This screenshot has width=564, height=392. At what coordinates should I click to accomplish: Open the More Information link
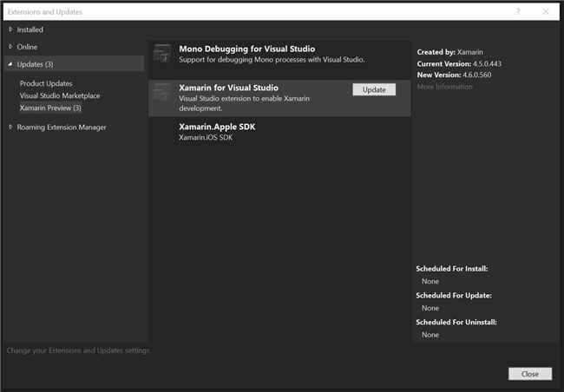point(446,87)
